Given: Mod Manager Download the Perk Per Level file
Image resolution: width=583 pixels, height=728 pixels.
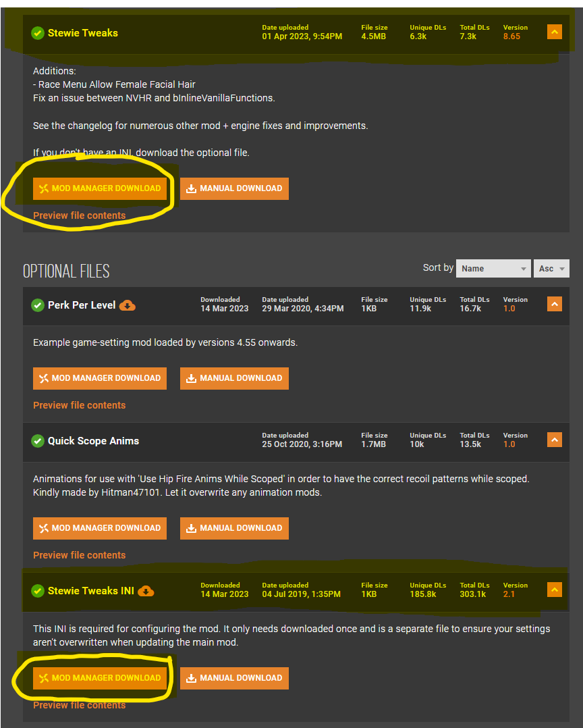Looking at the screenshot, I should tap(100, 378).
